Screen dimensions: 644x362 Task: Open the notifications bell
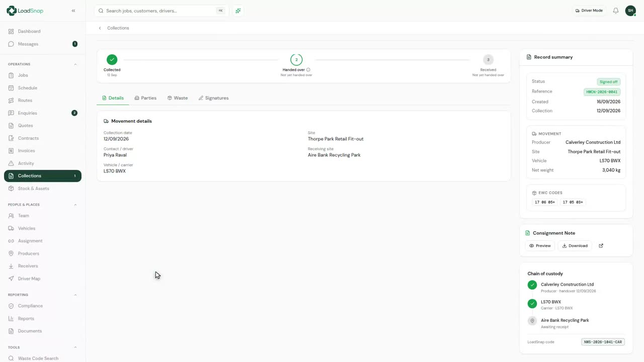click(615, 11)
